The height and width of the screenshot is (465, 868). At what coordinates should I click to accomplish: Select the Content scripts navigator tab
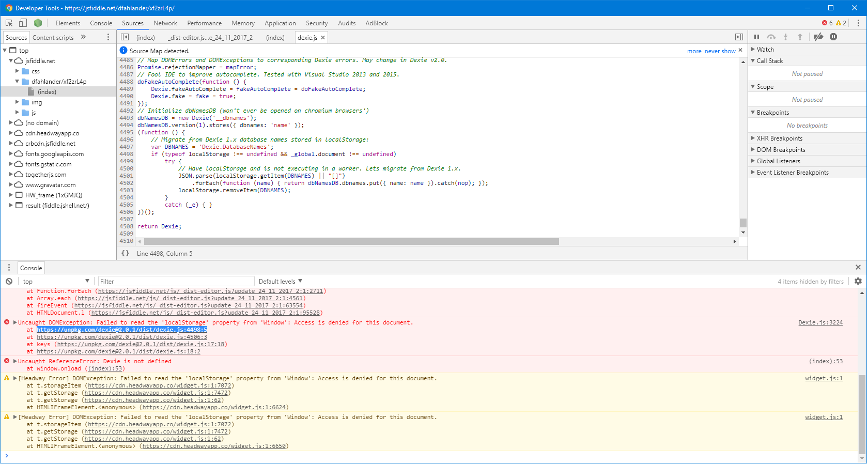[53, 38]
